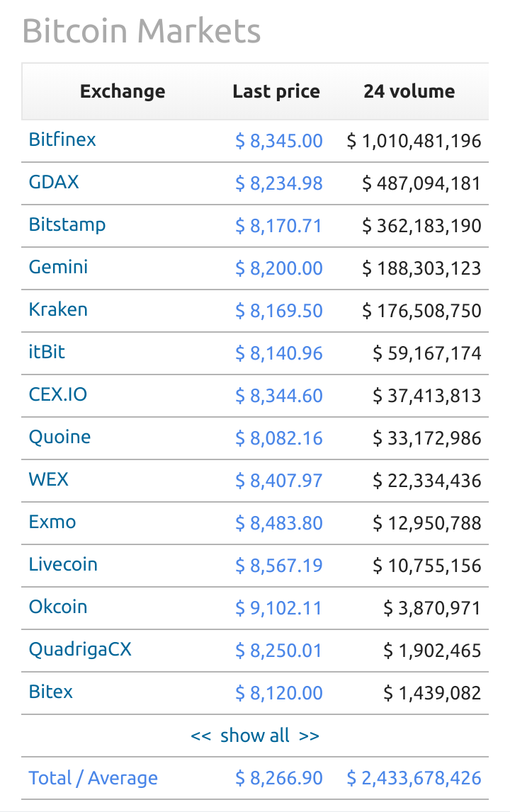Expand the list with show all
510x812 pixels.
click(255, 736)
